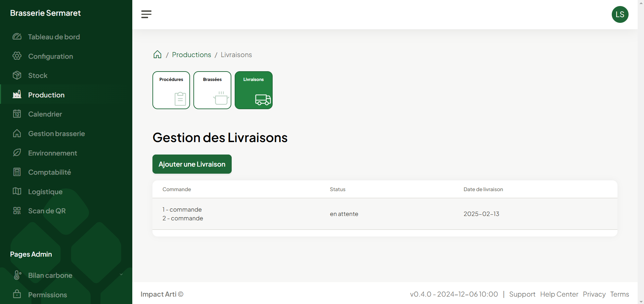
Task: Switch to the Procédures tab
Action: (x=171, y=90)
